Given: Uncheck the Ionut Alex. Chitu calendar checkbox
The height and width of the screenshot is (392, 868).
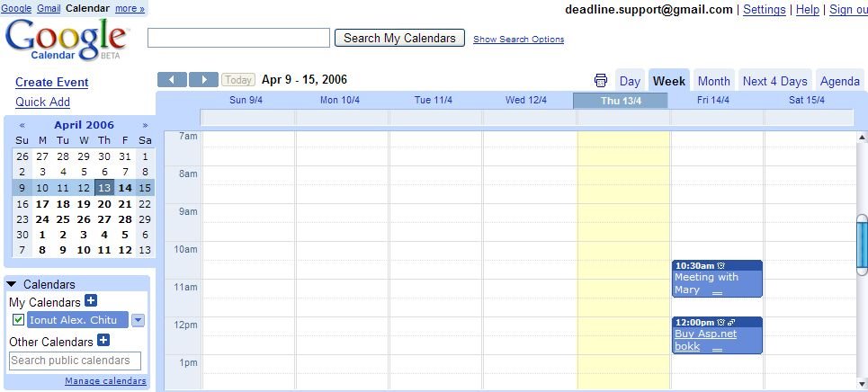Looking at the screenshot, I should pyautogui.click(x=18, y=319).
